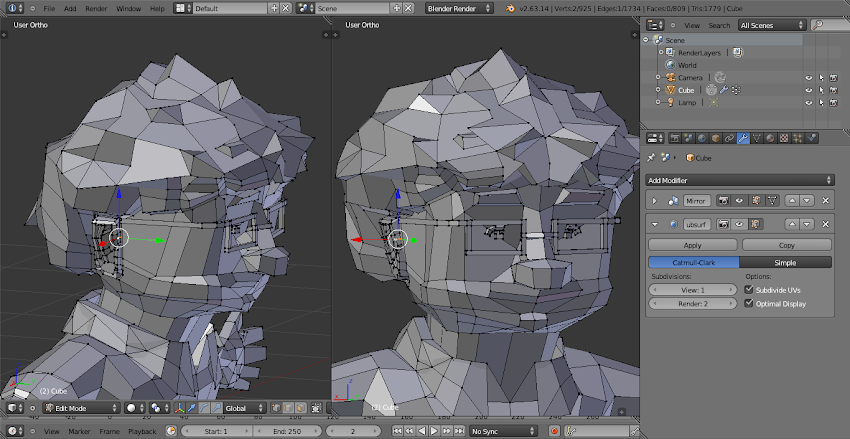Open the Window menu in top bar
This screenshot has width=850, height=439.
click(x=128, y=8)
